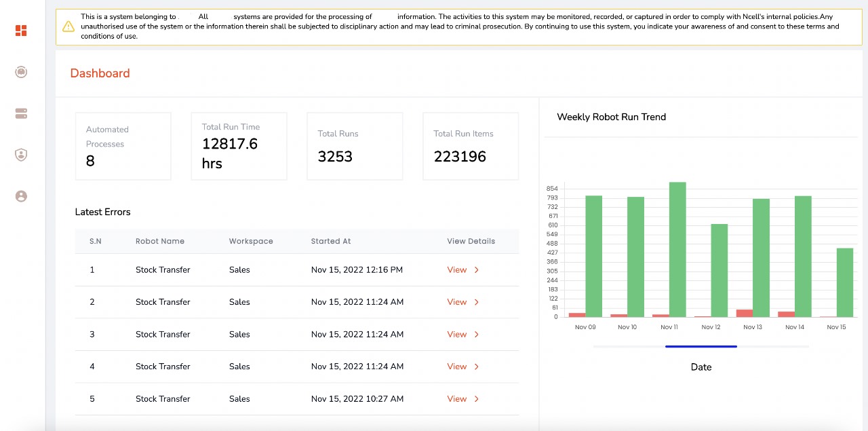Viewport: 868px width, 431px height.
Task: Click the Total Runs card
Action: 355,147
